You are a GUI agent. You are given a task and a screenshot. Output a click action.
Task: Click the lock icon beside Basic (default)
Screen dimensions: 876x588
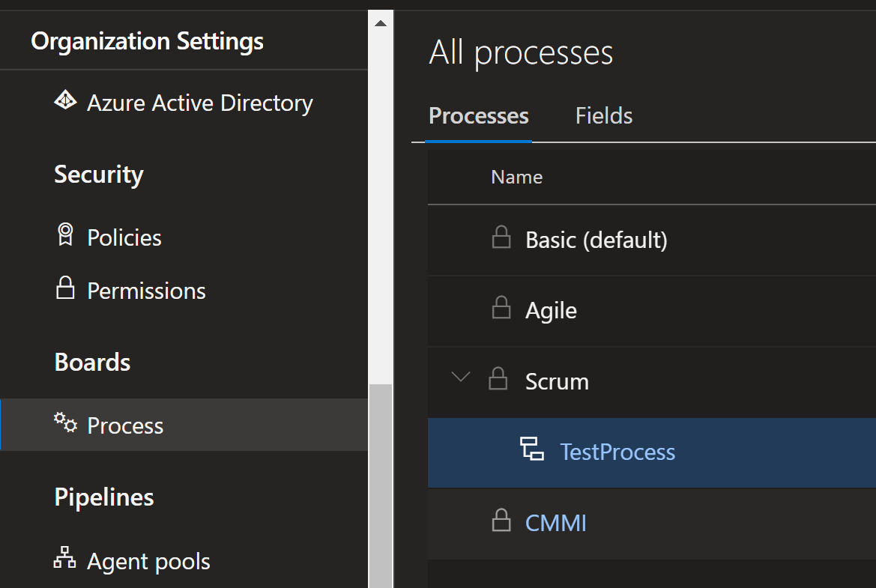click(x=501, y=237)
